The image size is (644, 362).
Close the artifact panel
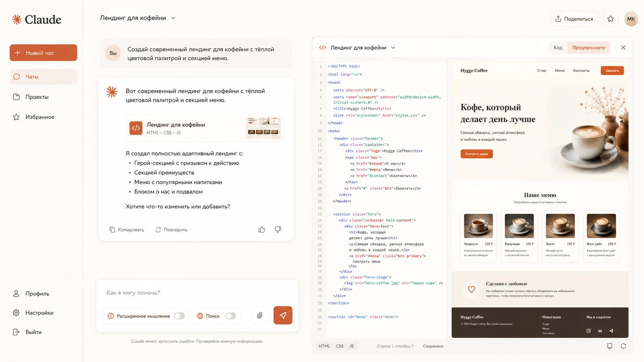pyautogui.click(x=623, y=48)
